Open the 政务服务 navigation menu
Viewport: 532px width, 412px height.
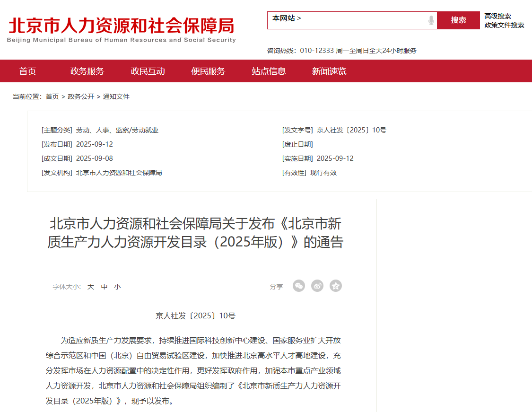[x=87, y=71]
